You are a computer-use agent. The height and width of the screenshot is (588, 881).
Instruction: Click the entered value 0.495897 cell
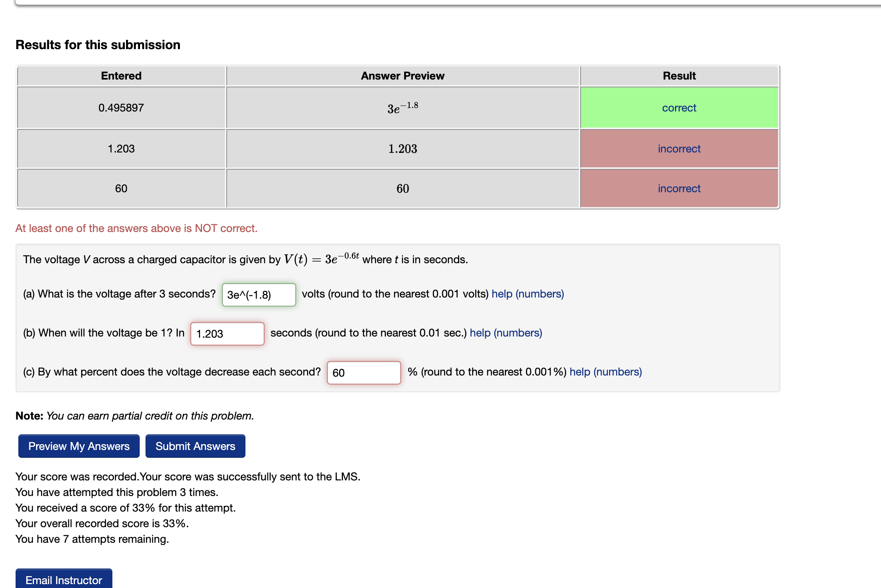(x=121, y=108)
